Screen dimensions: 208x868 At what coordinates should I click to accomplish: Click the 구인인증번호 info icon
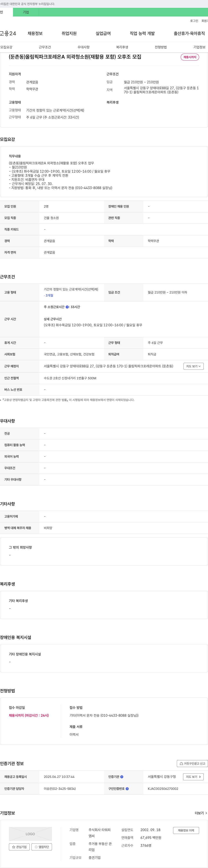(x=127, y=789)
